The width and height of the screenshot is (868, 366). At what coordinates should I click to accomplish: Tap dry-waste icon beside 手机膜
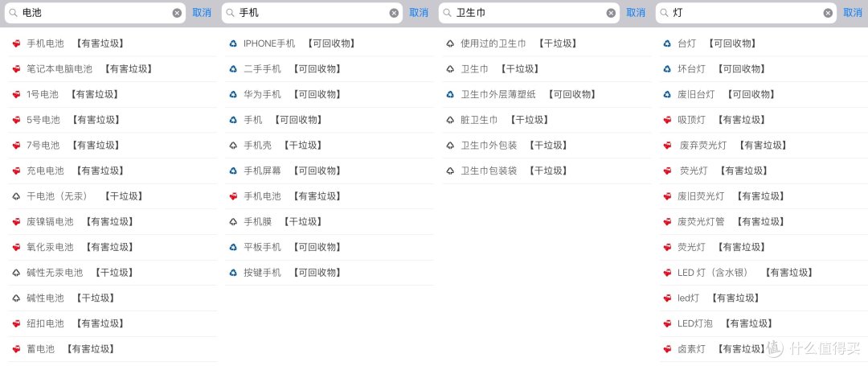coord(233,222)
